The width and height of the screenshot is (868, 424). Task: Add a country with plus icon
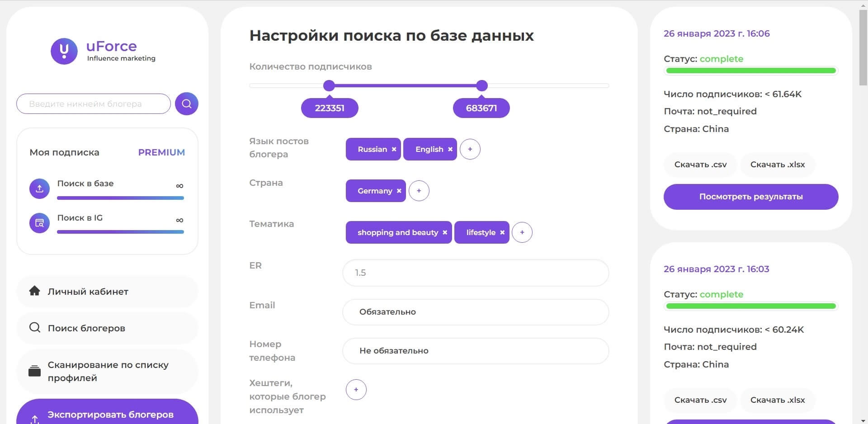point(419,191)
